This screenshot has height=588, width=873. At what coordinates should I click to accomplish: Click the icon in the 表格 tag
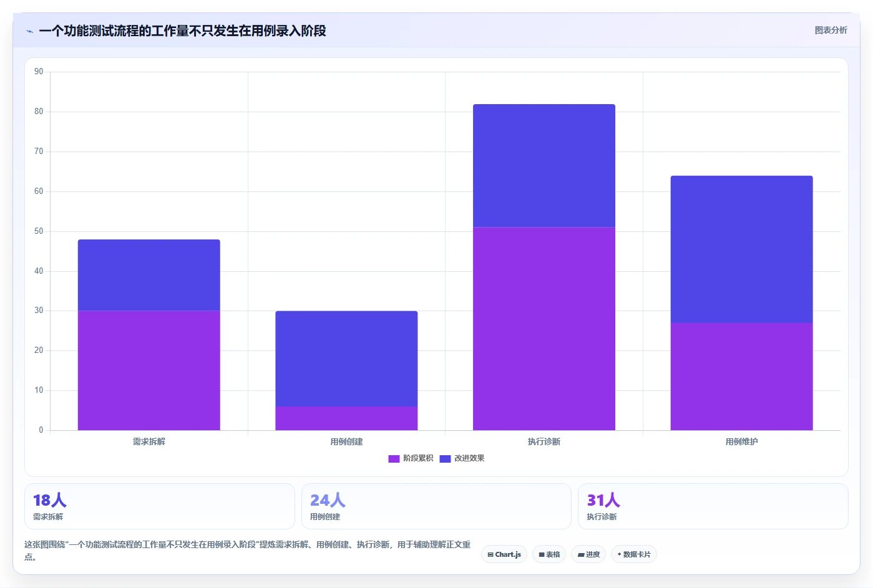542,554
